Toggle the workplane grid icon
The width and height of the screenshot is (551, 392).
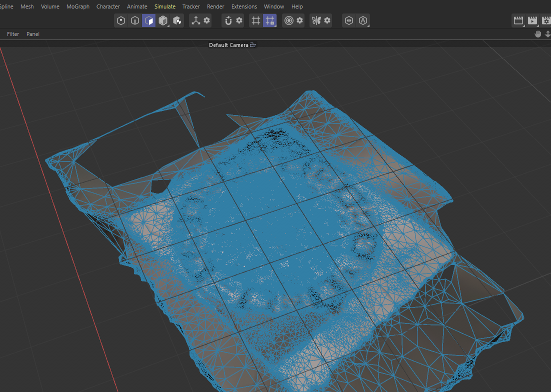click(x=256, y=20)
